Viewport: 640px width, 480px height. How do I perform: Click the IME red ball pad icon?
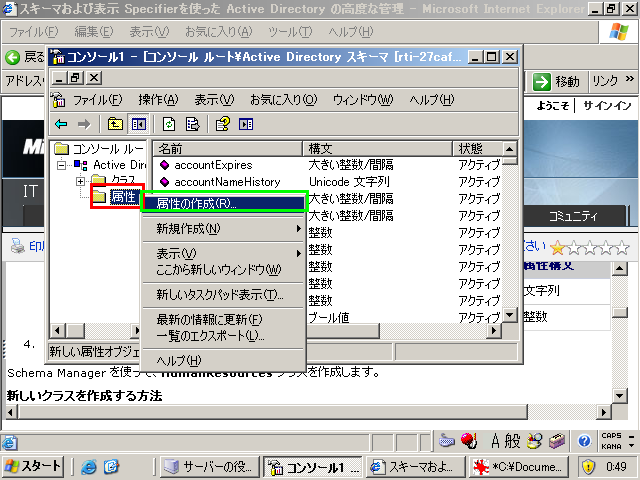(469, 441)
